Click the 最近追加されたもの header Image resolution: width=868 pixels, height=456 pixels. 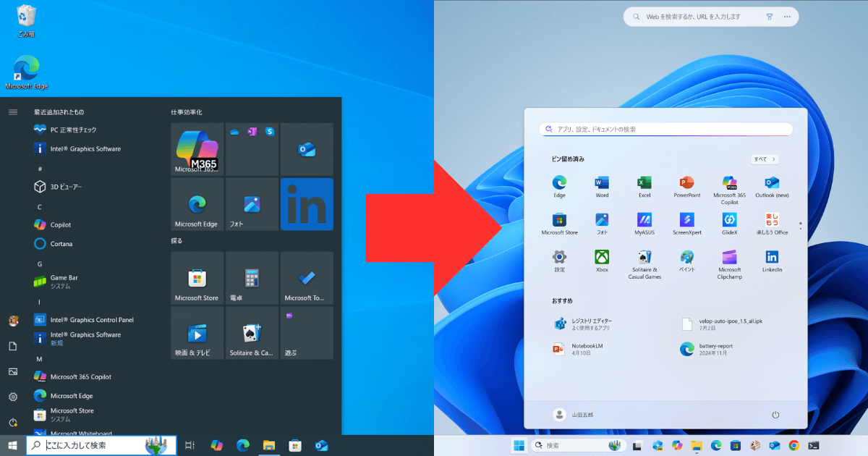point(59,112)
